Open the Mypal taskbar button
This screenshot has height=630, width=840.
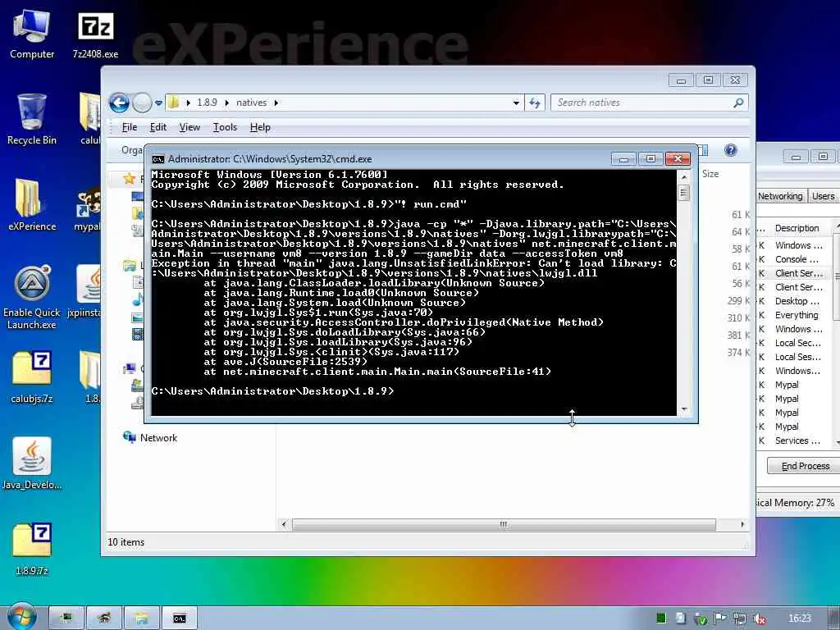104,619
